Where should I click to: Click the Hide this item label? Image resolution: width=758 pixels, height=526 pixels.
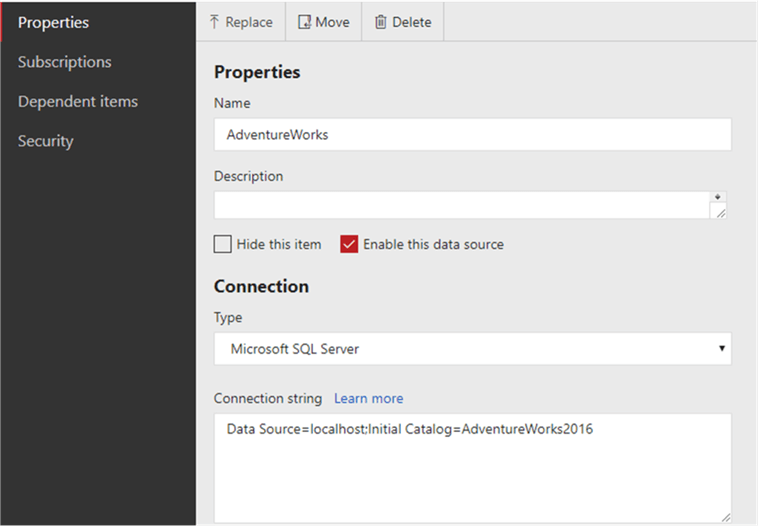click(x=279, y=245)
